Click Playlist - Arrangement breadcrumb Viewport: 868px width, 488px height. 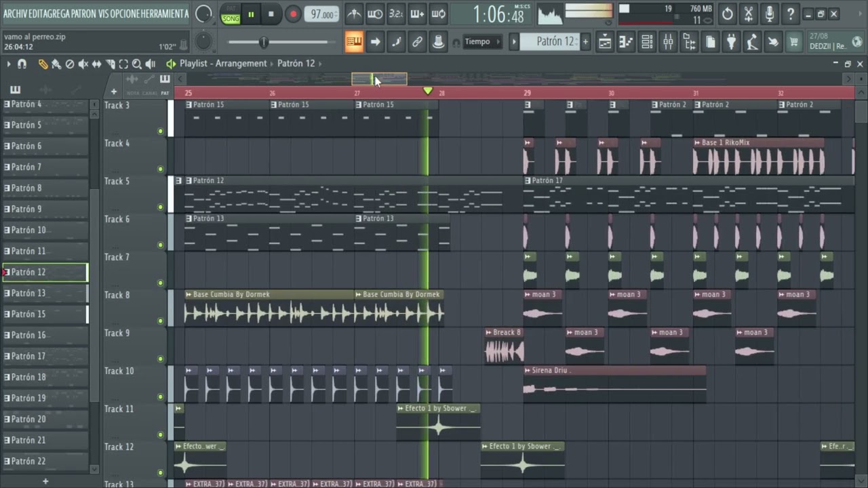223,63
